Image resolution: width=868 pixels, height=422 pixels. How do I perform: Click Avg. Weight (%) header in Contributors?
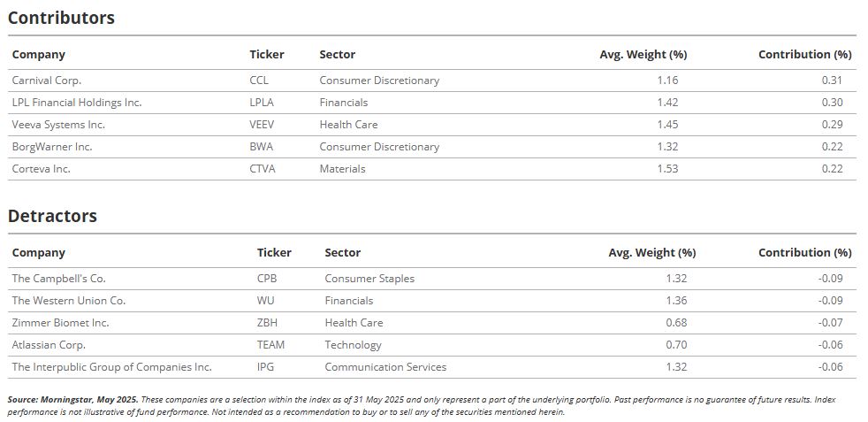coord(643,54)
